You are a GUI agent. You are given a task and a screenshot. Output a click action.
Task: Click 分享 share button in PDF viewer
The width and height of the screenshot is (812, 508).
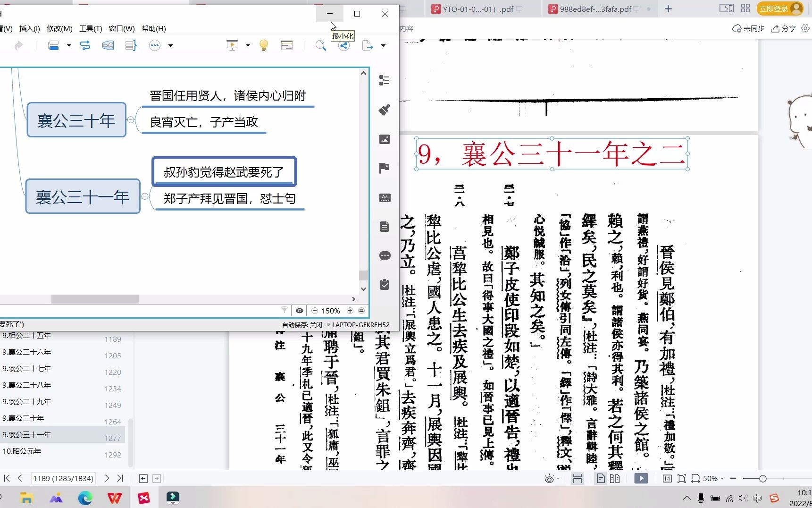[x=784, y=29]
